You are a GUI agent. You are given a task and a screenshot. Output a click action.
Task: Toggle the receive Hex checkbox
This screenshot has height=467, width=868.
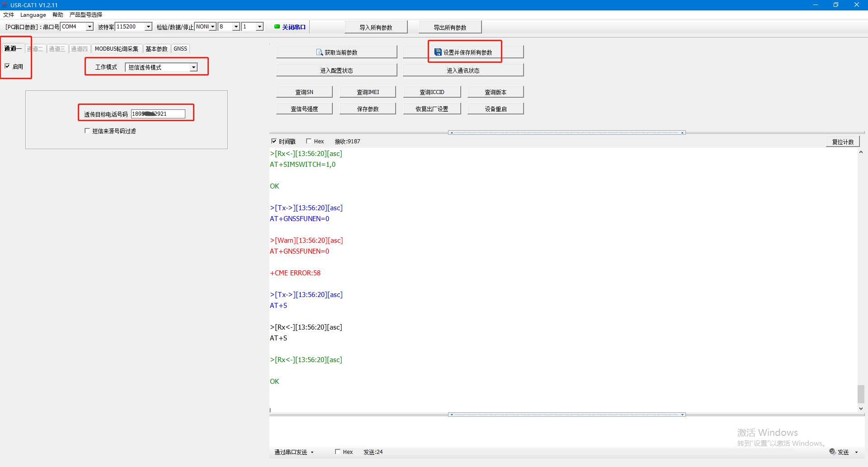[309, 141]
